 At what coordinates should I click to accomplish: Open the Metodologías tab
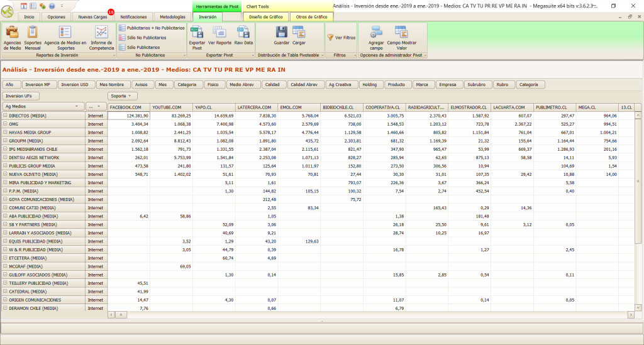172,17
